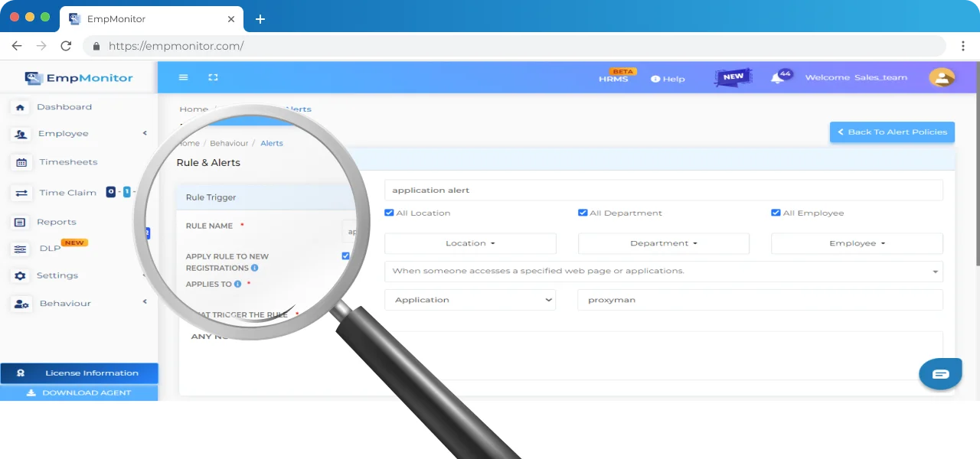The image size is (980, 459).
Task: Open the chat support bubble
Action: click(940, 373)
